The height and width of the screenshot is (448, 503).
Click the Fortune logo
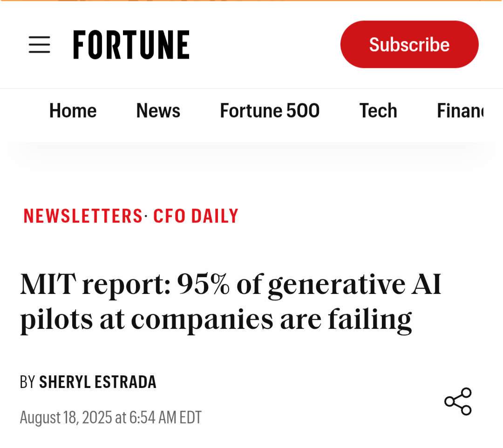[x=131, y=45]
